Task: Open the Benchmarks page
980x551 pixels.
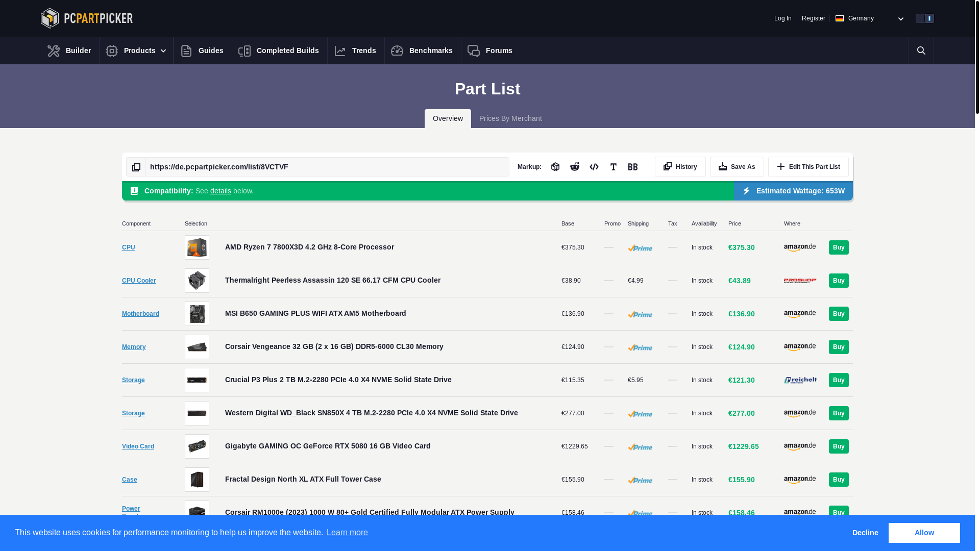Action: tap(423, 51)
